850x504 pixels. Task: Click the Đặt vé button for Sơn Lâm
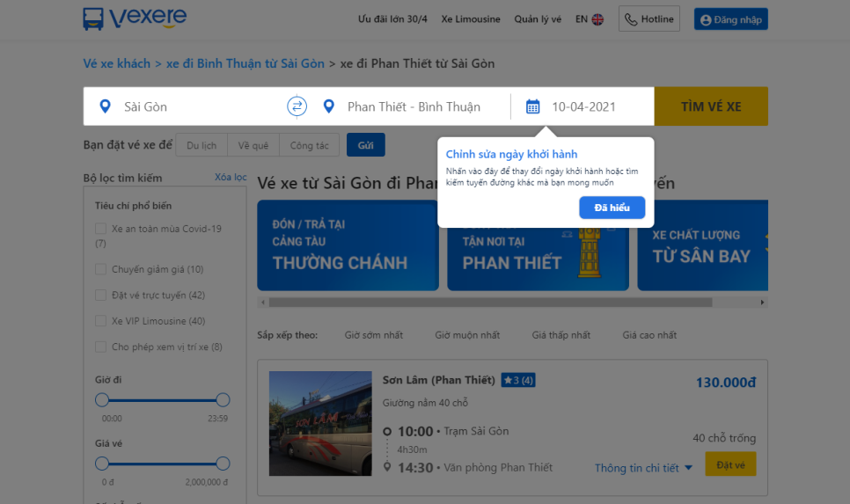click(x=730, y=464)
